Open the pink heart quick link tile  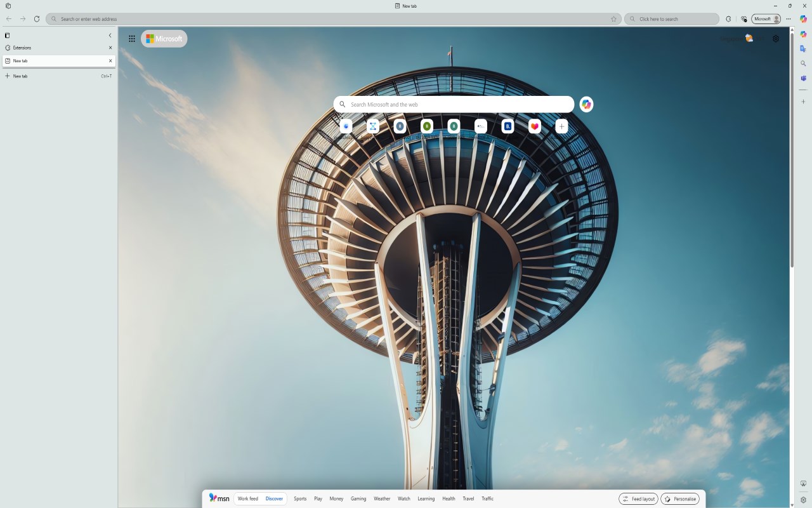tap(535, 126)
